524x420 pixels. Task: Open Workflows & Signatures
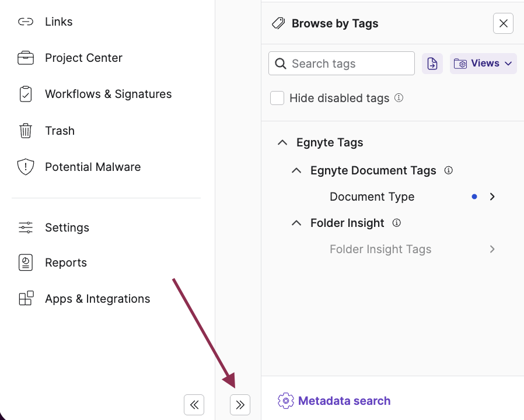108,94
